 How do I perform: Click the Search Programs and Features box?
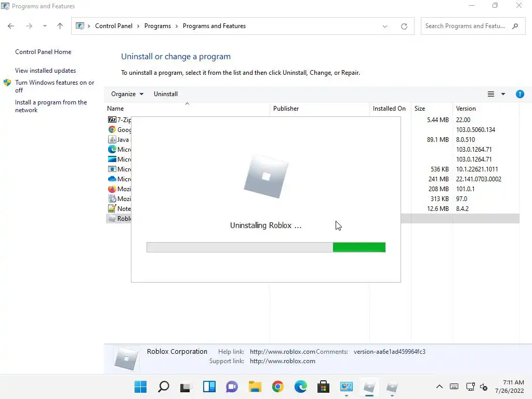coord(473,26)
